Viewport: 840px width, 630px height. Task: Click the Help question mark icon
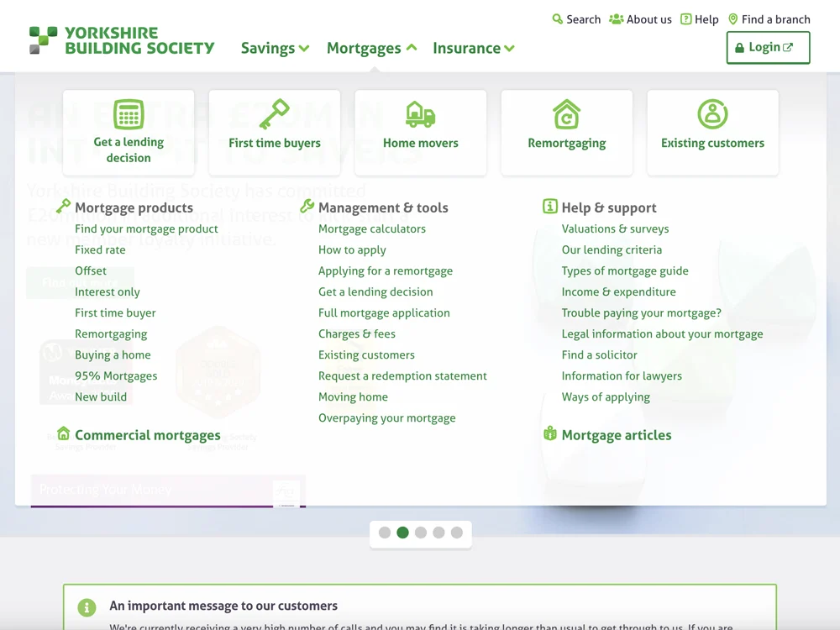pos(685,19)
